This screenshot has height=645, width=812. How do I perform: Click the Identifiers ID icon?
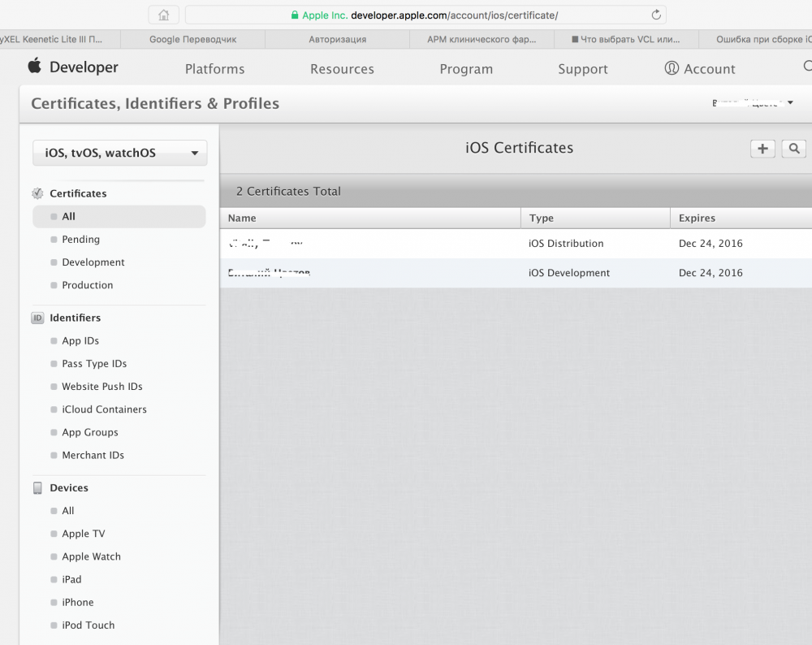37,318
